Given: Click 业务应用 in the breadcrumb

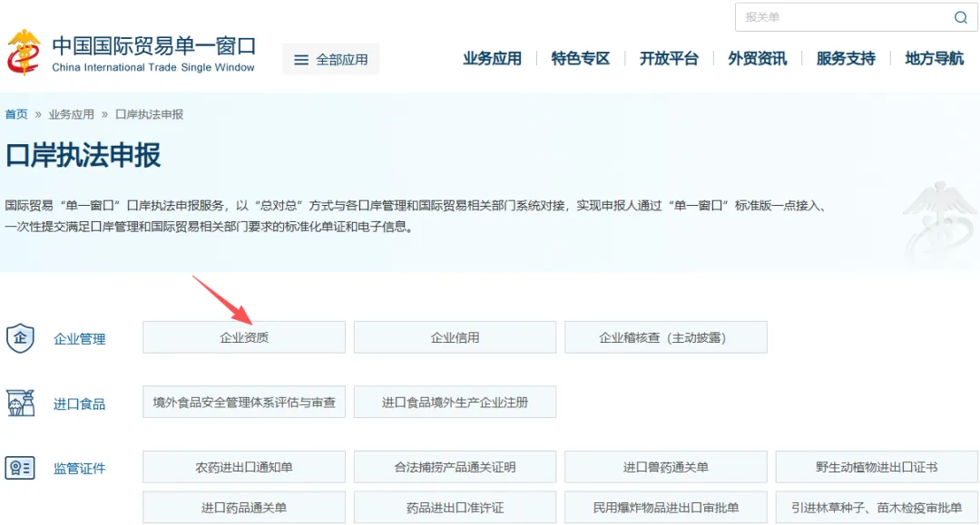Looking at the screenshot, I should pos(72,114).
